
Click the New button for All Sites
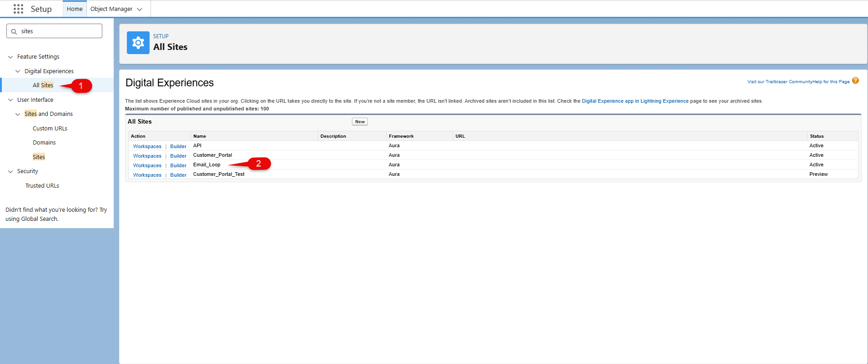360,121
